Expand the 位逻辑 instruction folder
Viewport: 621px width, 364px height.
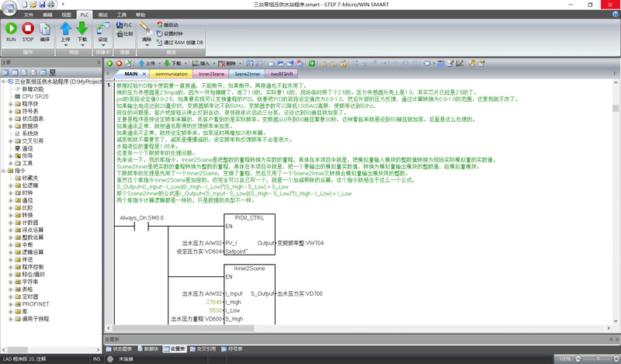pyautogui.click(x=11, y=185)
